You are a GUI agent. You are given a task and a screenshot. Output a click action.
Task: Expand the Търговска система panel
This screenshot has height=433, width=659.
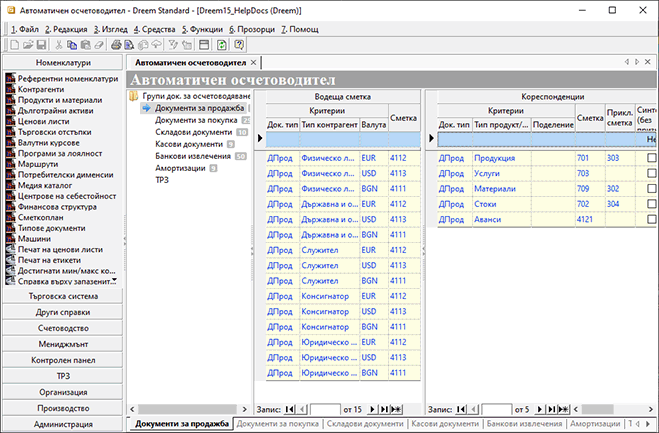tap(63, 296)
